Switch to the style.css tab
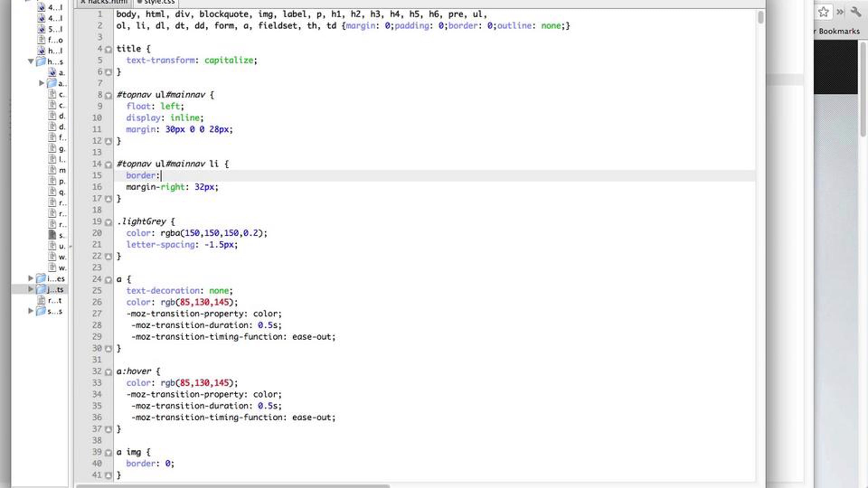This screenshot has height=488, width=868. point(156,2)
